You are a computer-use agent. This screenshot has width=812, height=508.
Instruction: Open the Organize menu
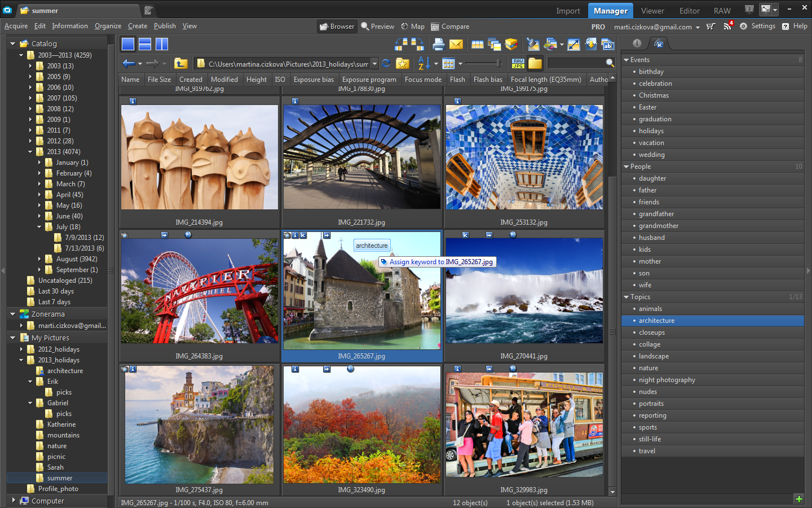pos(108,26)
